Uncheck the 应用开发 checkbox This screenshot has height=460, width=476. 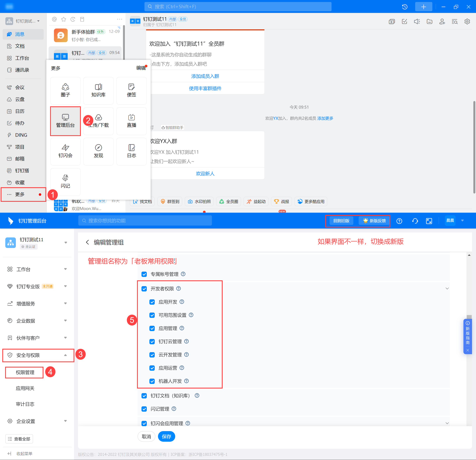point(152,302)
